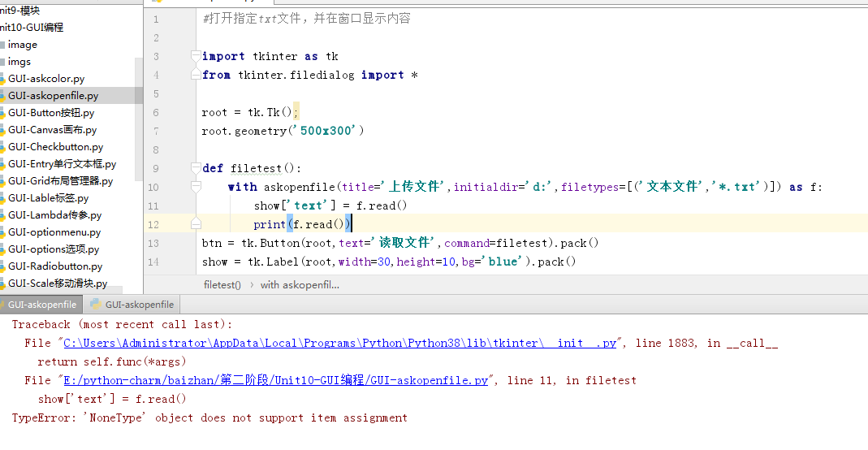The image size is (868, 450).
Task: Click the project tree vertical scrollbar
Action: tap(139, 119)
